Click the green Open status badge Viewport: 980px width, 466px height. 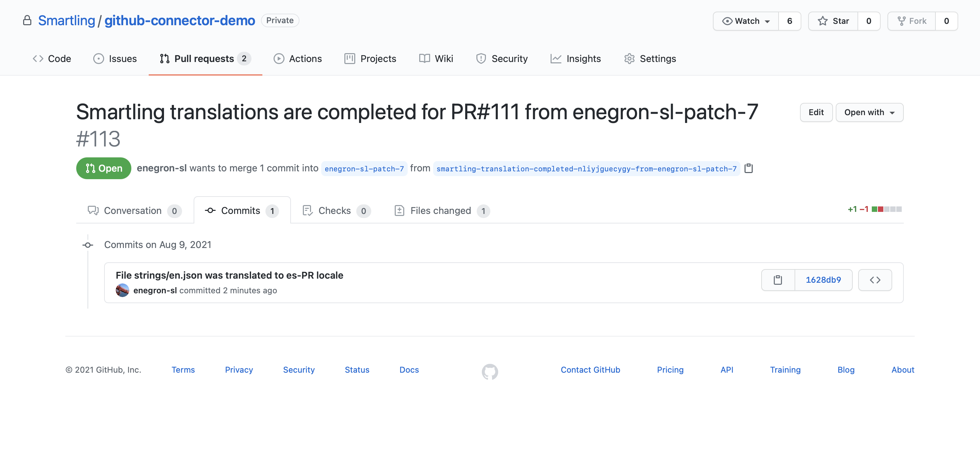click(103, 168)
